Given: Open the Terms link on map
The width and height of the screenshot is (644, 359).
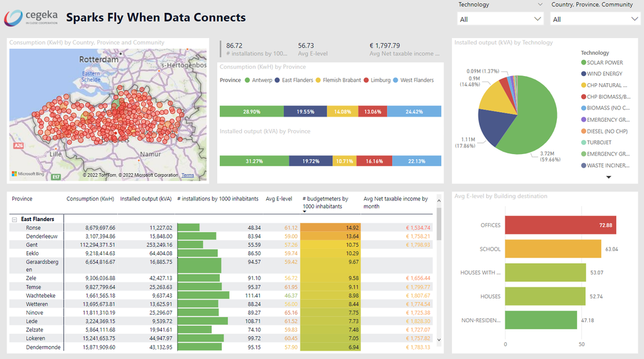Looking at the screenshot, I should pyautogui.click(x=188, y=175).
